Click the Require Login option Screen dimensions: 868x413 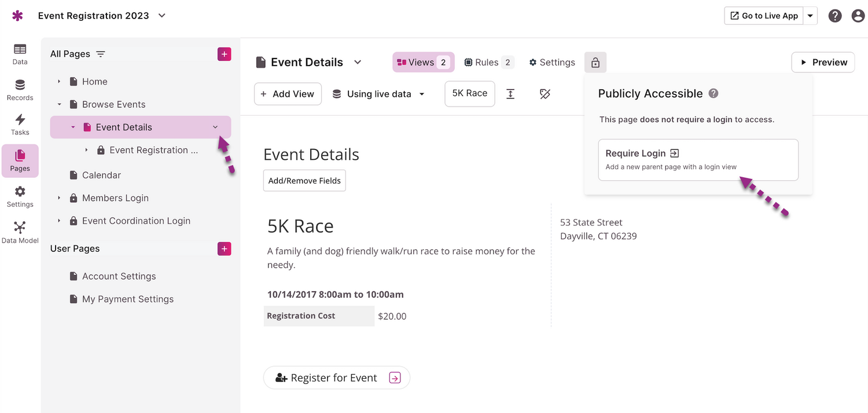point(698,159)
